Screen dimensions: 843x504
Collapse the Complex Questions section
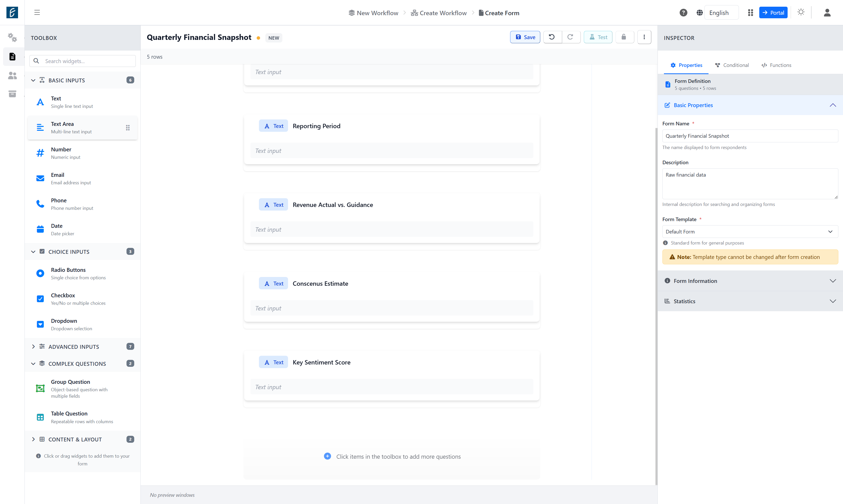tap(83, 364)
